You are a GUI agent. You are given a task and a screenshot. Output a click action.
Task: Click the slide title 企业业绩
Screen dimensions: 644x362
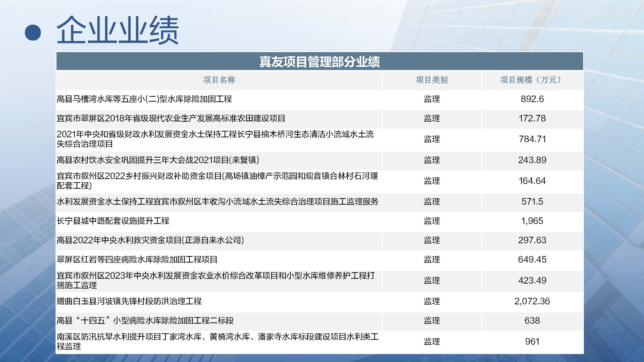click(x=118, y=30)
